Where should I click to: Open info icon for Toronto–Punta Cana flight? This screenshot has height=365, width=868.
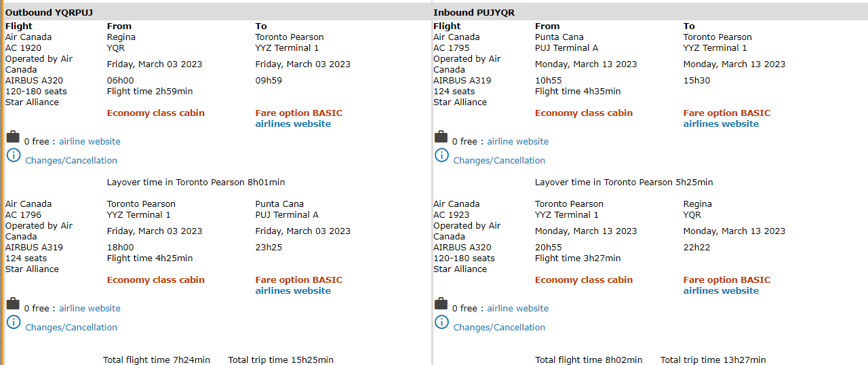(x=14, y=322)
